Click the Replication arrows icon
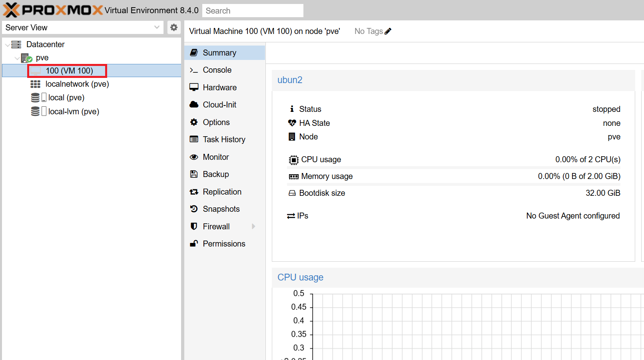Viewport: 644px width, 360px height. point(194,192)
